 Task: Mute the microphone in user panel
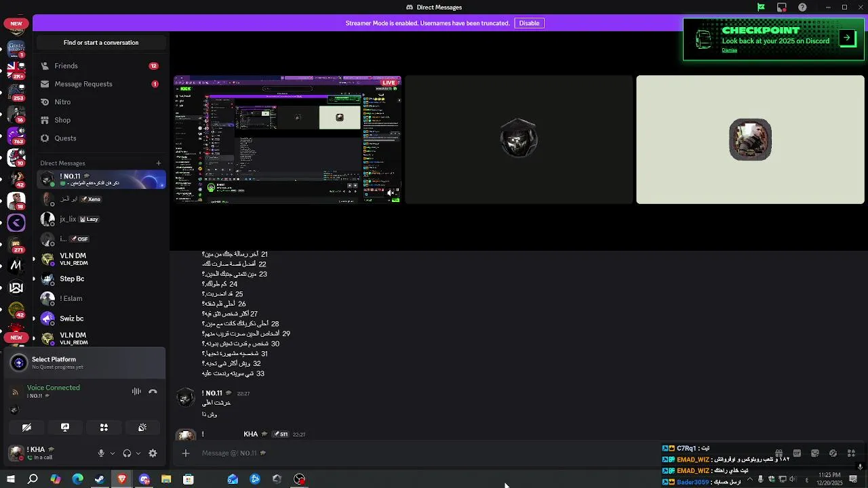[x=101, y=453]
